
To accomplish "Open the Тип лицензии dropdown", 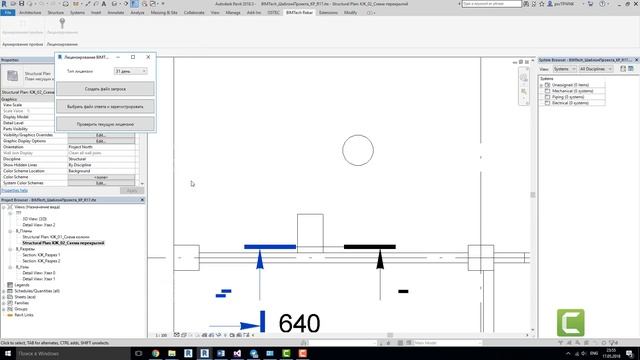I will tap(131, 71).
